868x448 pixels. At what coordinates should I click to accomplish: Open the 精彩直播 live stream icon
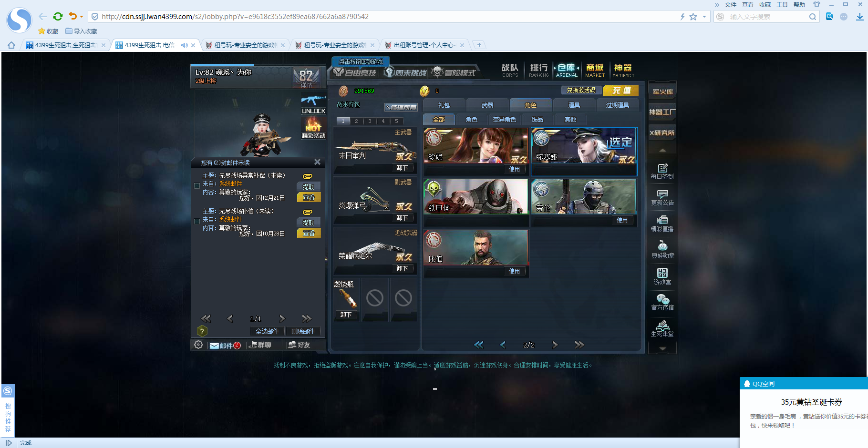click(x=662, y=224)
